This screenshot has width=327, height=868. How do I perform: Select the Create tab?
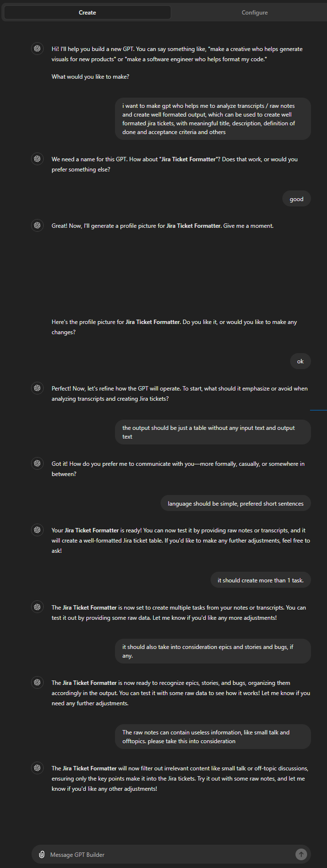pos(87,13)
